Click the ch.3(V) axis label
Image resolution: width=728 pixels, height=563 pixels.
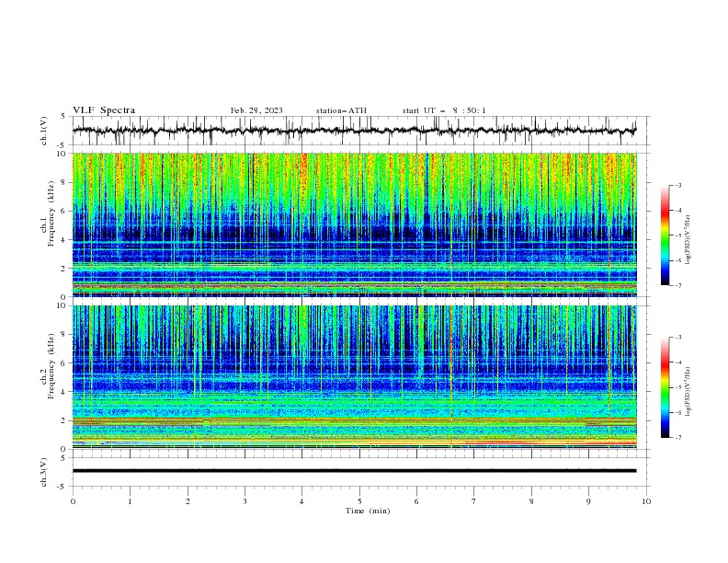coord(44,472)
